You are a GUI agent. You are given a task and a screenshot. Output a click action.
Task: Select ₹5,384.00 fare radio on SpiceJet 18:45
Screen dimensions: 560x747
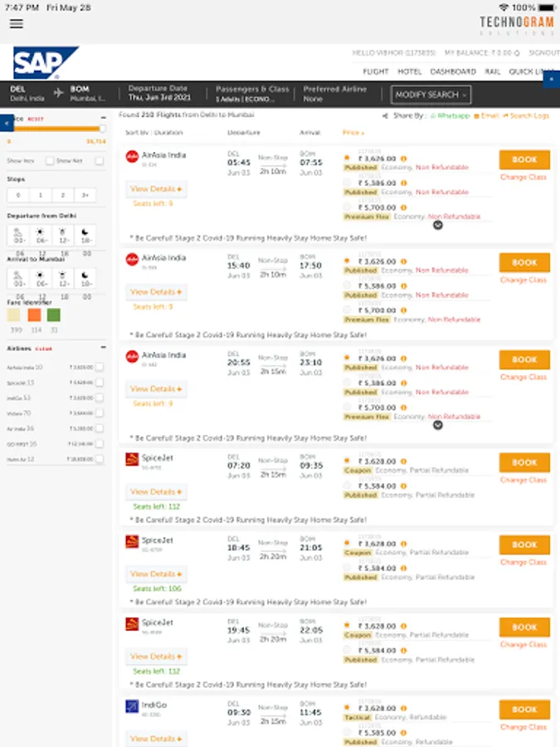347,568
